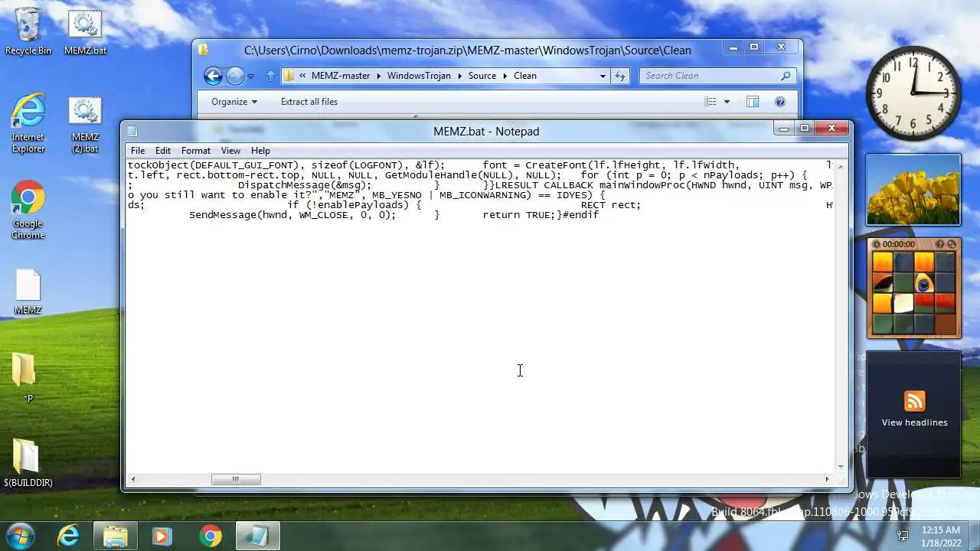Open Google Chrome from the taskbar
980x551 pixels.
pyautogui.click(x=211, y=536)
